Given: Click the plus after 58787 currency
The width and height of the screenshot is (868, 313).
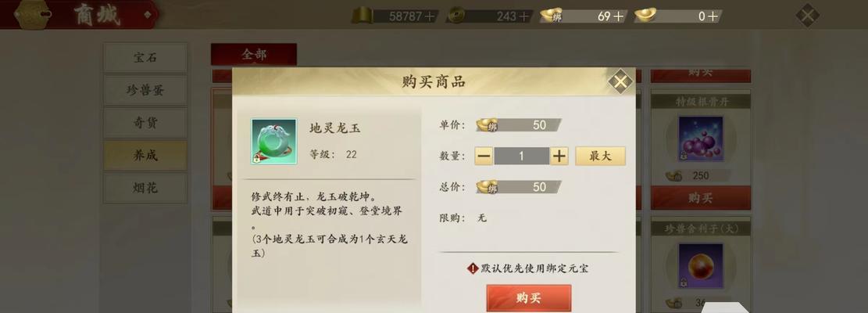Looking at the screenshot, I should tap(430, 16).
